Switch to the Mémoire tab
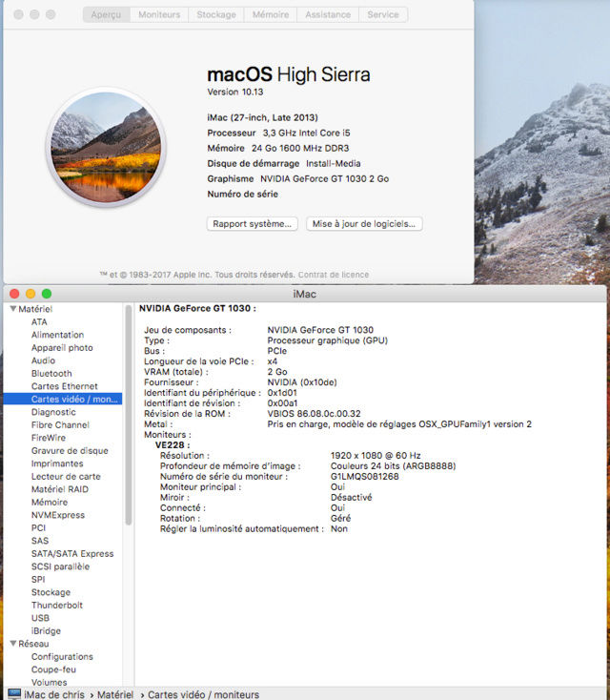The image size is (610, 700). point(271,14)
